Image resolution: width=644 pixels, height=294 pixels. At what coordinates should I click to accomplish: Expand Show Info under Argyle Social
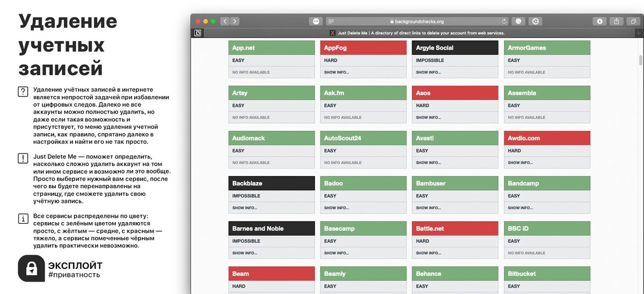click(x=428, y=72)
